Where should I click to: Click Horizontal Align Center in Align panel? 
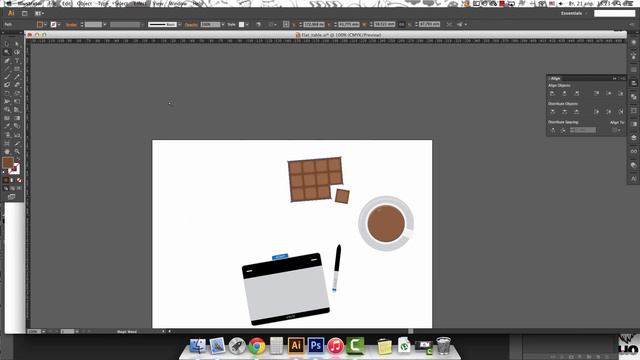pyautogui.click(x=564, y=93)
